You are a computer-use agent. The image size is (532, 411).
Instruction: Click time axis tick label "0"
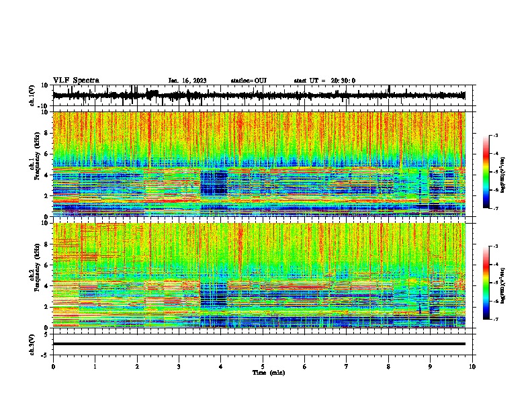pyautogui.click(x=53, y=367)
